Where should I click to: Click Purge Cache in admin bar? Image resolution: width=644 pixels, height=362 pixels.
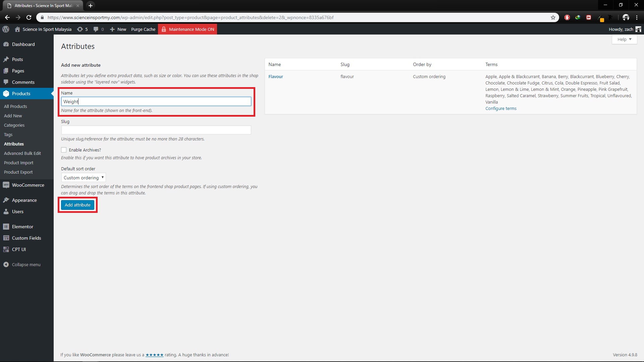(x=143, y=29)
